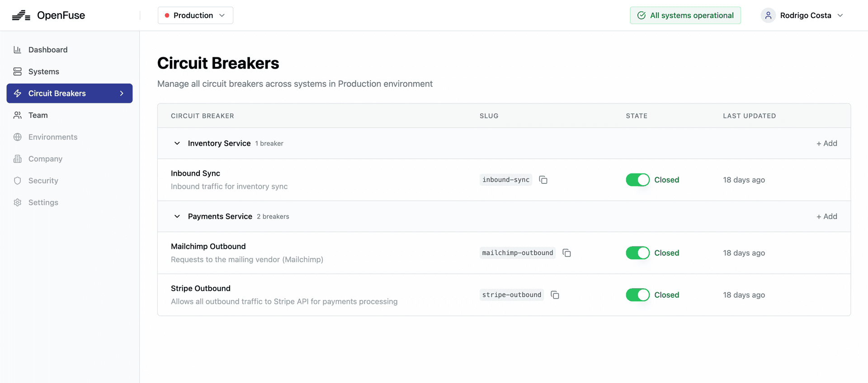The image size is (868, 383).
Task: Copy the mailchimp-outbound slug
Action: pos(566,253)
